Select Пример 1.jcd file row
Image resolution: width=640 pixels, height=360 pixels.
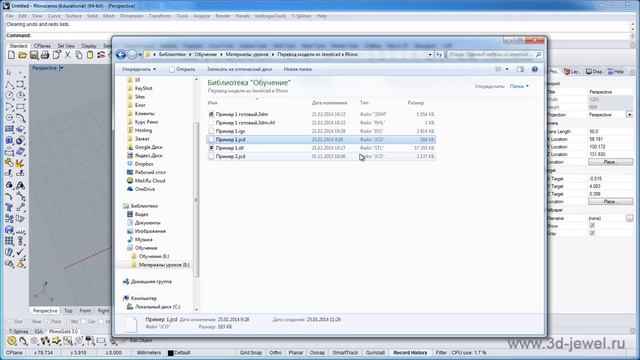click(321, 140)
